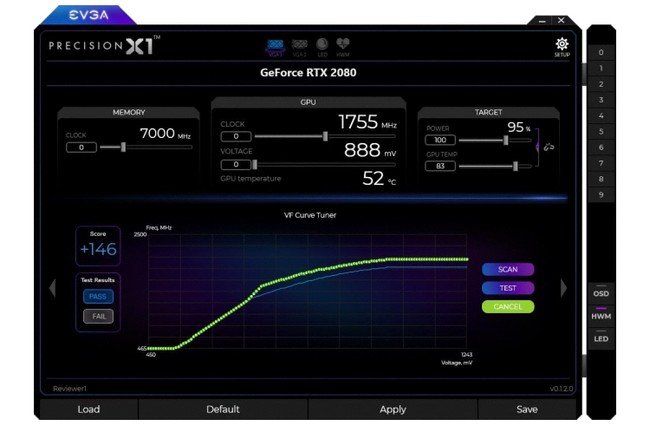The image size is (650, 426).
Task: Select profile slot 0
Action: pos(601,53)
